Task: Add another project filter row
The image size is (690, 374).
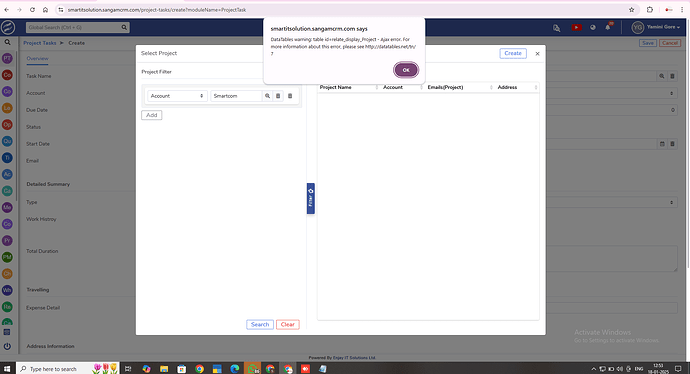Action: (151, 115)
